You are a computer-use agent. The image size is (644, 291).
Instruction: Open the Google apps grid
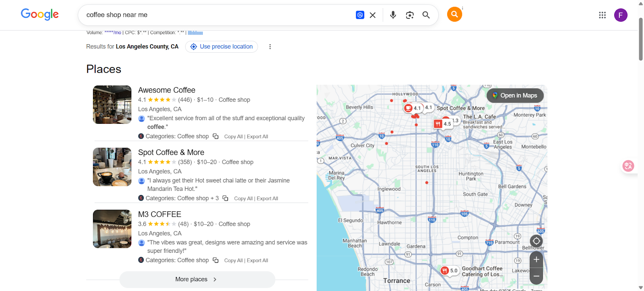pyautogui.click(x=602, y=15)
